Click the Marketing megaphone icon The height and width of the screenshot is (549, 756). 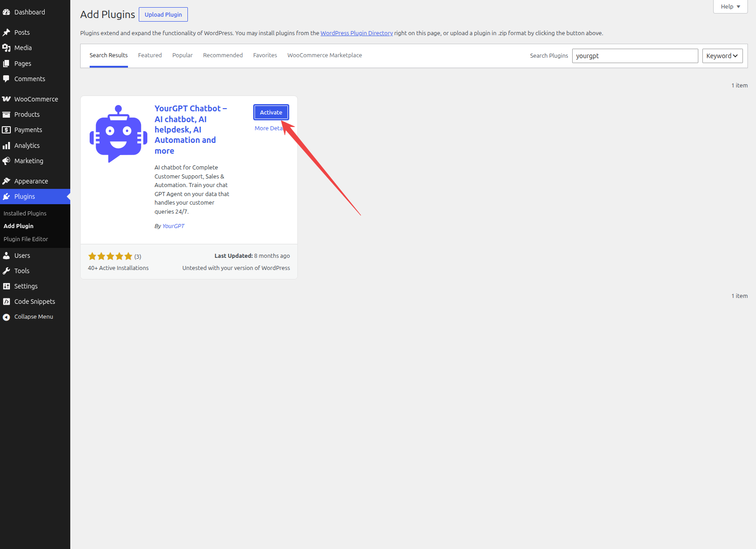pyautogui.click(x=6, y=161)
